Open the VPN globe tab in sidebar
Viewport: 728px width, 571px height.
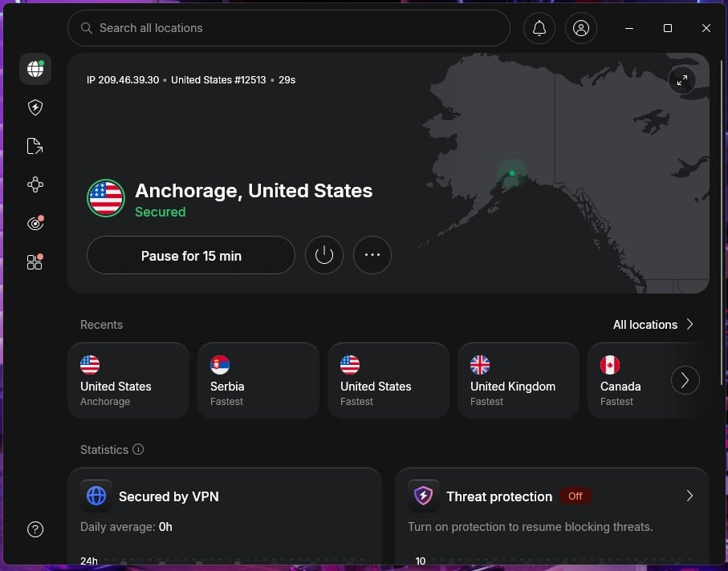point(35,69)
